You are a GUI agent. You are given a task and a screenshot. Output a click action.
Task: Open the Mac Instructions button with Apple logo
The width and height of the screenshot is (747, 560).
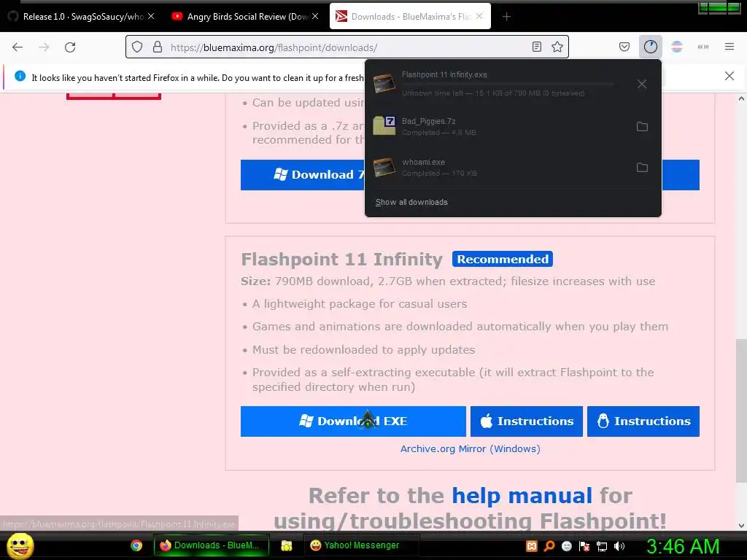click(x=527, y=421)
